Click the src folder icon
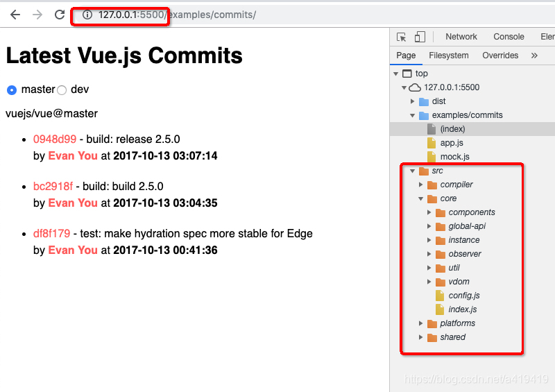Viewport: 555px width, 392px height. [424, 171]
